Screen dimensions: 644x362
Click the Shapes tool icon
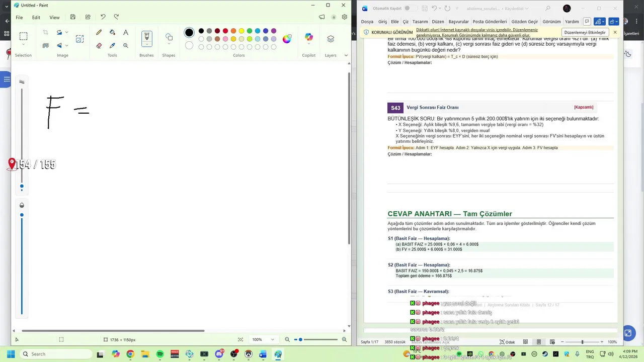[x=169, y=37]
